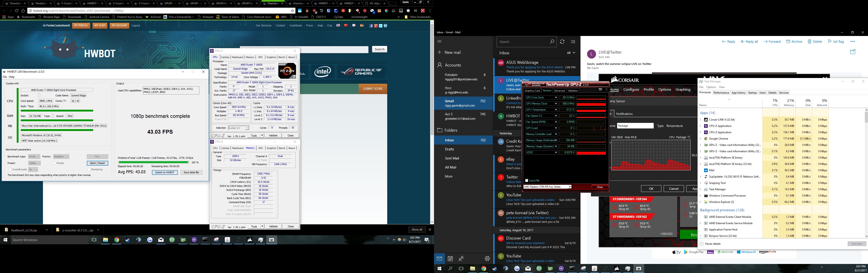Open more actions ellipsis in Mail
The image size is (868, 273).
point(852,41)
